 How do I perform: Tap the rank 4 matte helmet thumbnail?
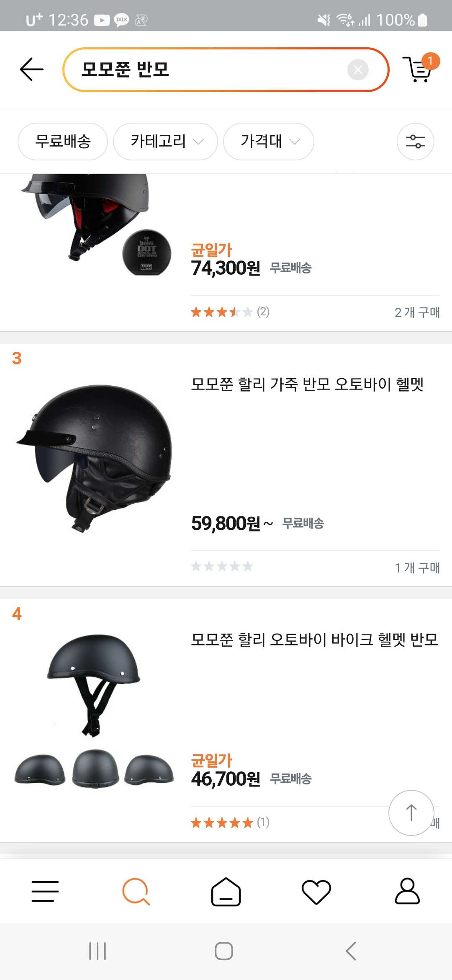(94, 712)
